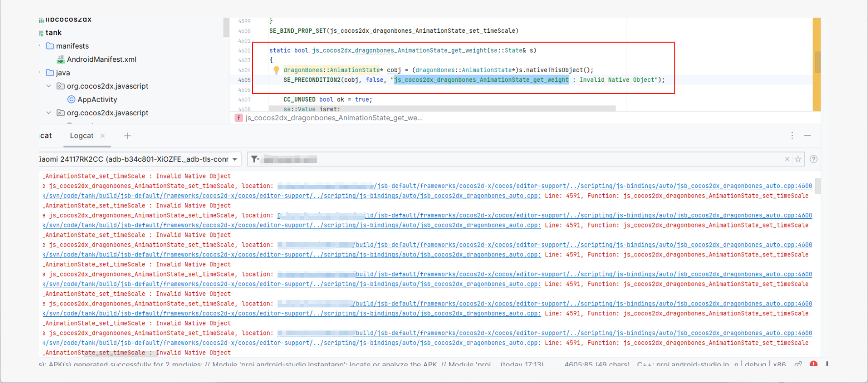This screenshot has width=868, height=383.
Task: Click the AndroidManifest.xml file icon
Action: (x=61, y=59)
